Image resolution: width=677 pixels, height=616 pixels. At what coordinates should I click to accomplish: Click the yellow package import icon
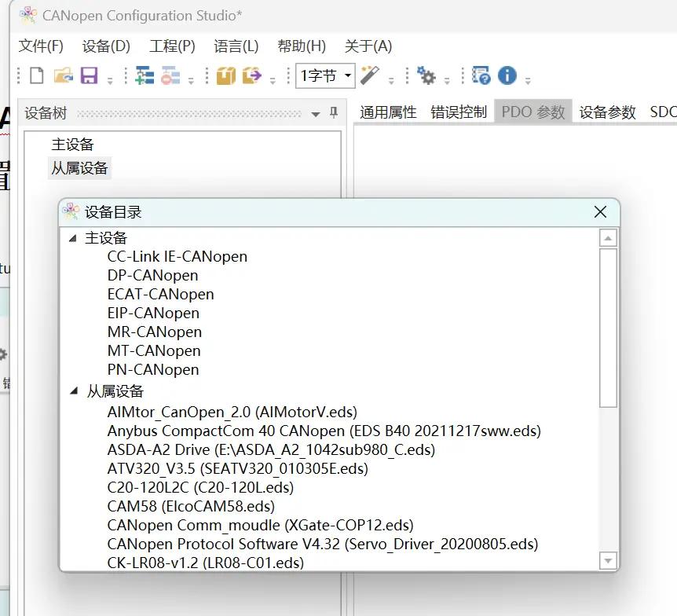click(226, 76)
